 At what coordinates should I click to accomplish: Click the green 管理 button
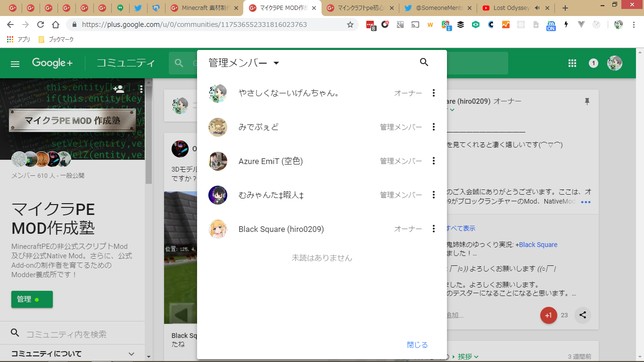(32, 299)
